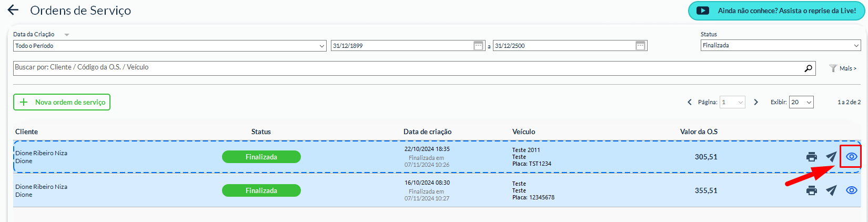This screenshot has height=222, width=868.
Task: Click the back arrow beside Ordens de Serviço
Action: [13, 10]
